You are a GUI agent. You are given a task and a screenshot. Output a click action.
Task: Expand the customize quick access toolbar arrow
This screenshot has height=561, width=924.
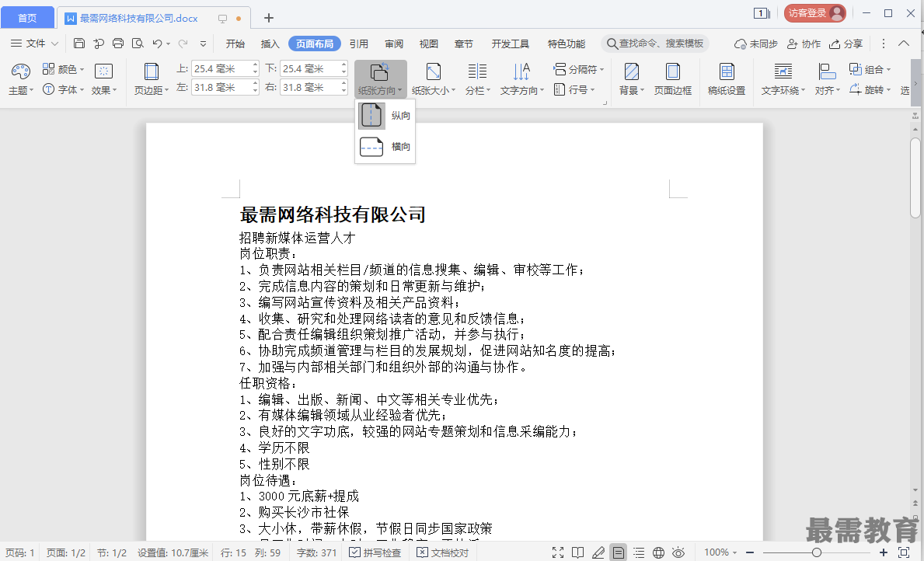204,44
